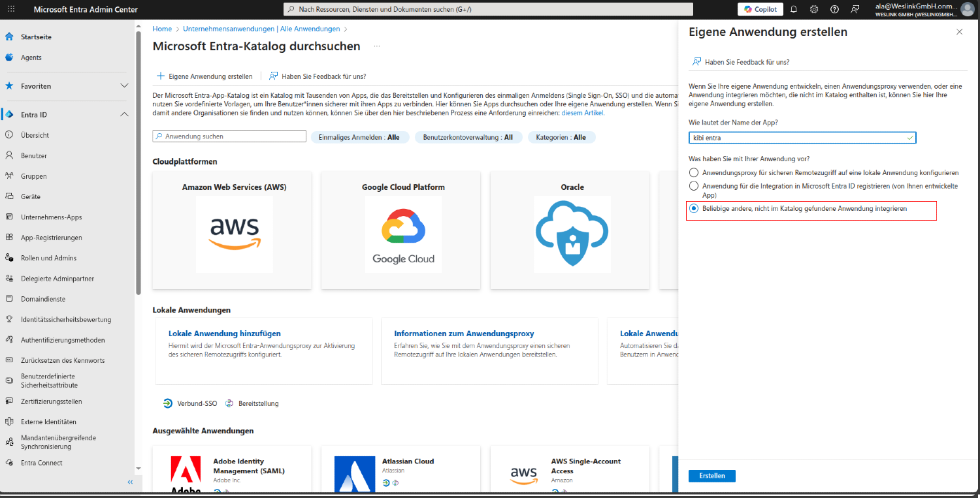This screenshot has width=980, height=498.
Task: Open Adobe Identity Management (SAML) card
Action: click(x=232, y=470)
